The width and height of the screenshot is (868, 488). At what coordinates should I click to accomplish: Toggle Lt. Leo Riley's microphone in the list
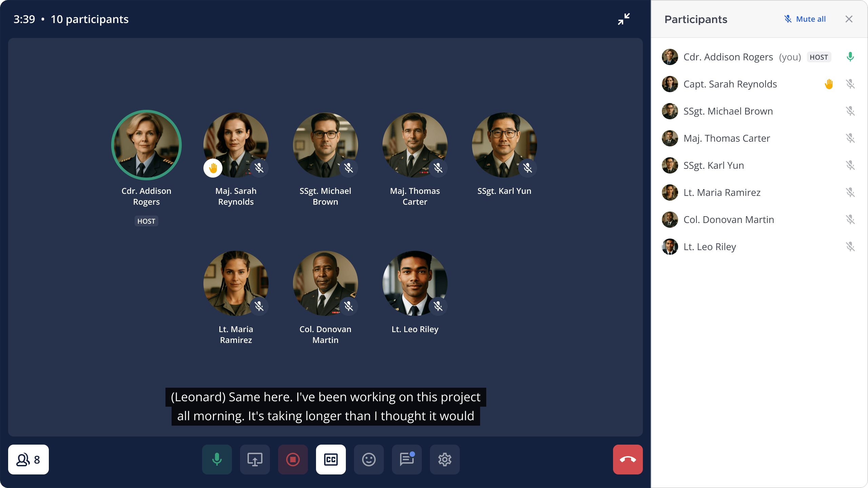point(851,247)
